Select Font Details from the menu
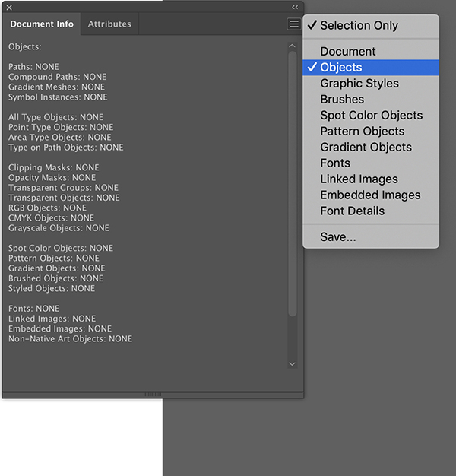 pyautogui.click(x=352, y=211)
